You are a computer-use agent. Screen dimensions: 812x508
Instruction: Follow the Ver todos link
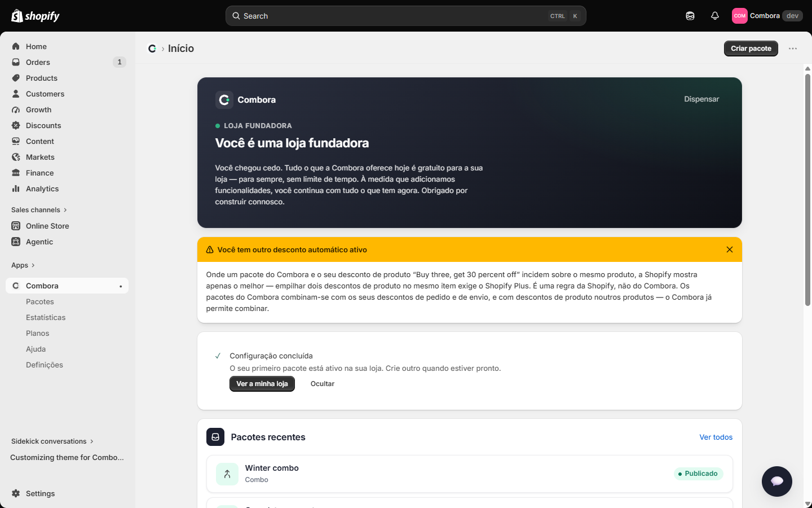point(716,437)
